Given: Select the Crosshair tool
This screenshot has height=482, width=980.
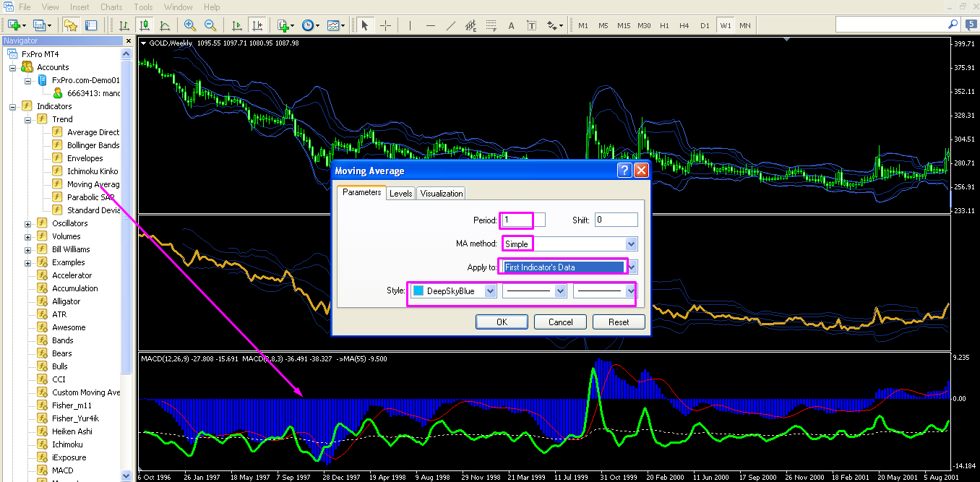Looking at the screenshot, I should point(385,25).
